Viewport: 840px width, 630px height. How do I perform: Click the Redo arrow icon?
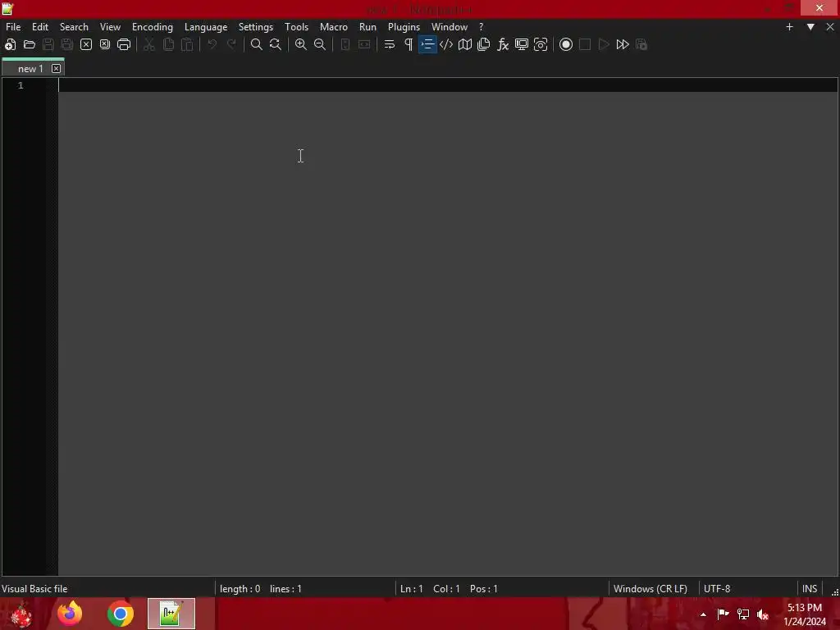click(x=231, y=44)
